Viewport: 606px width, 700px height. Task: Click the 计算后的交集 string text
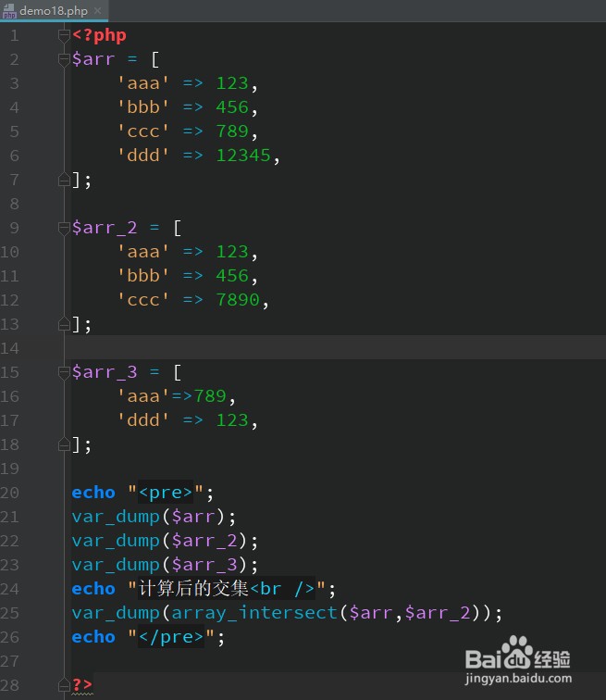click(x=193, y=589)
